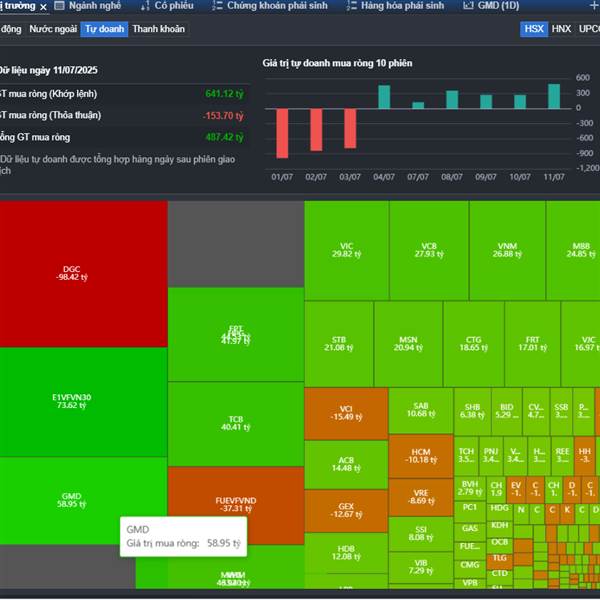
Task: Select the PC1 tile
Action: click(470, 512)
